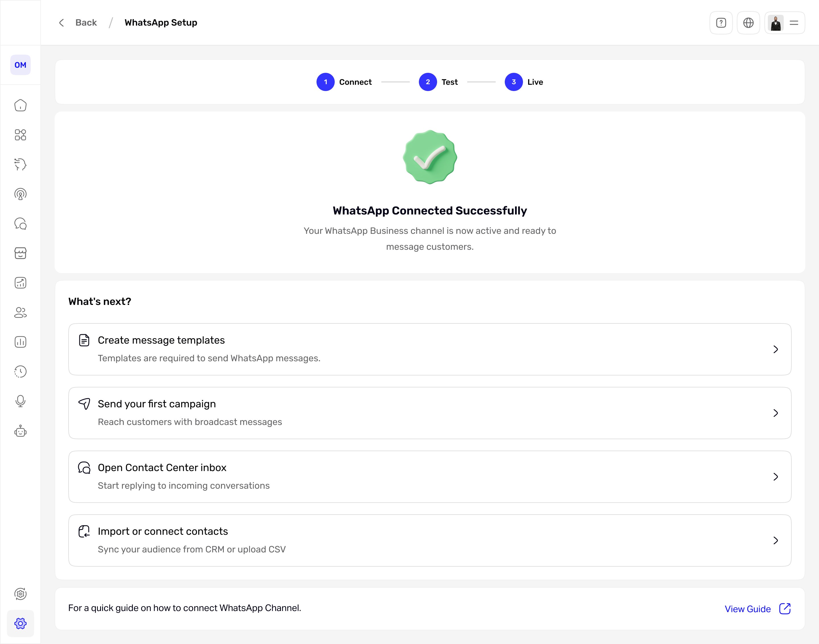Select step 1 Connect
The image size is (819, 644).
(x=344, y=82)
